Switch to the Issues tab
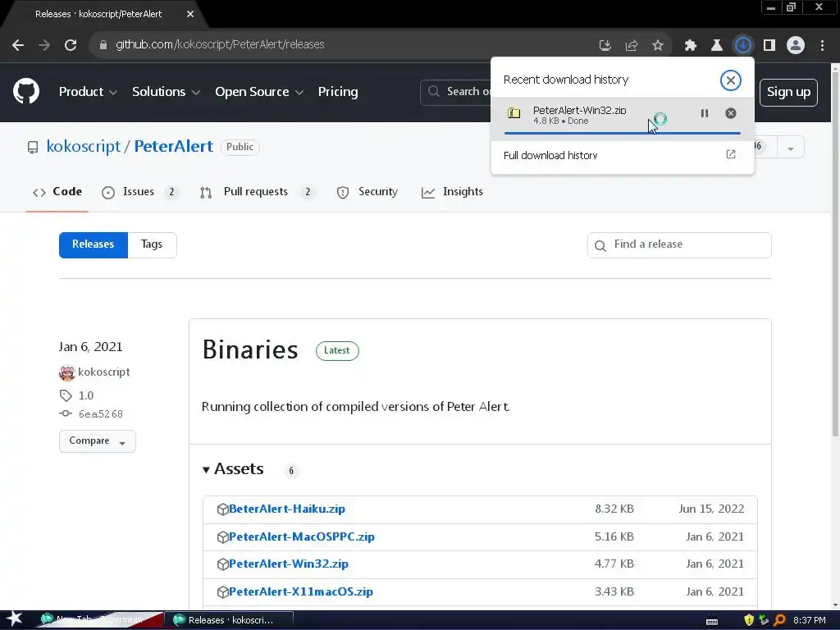Screen dimensions: 840x630 click(x=139, y=192)
